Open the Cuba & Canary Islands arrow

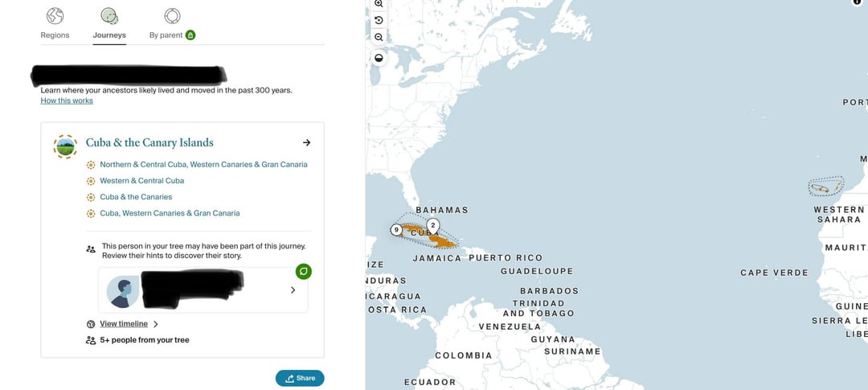[306, 143]
